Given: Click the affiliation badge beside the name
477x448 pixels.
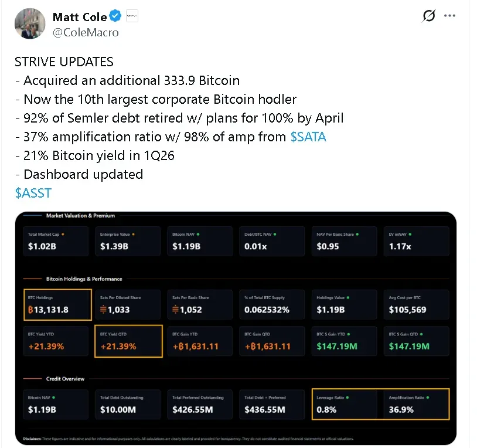Looking at the screenshot, I should (x=131, y=17).
